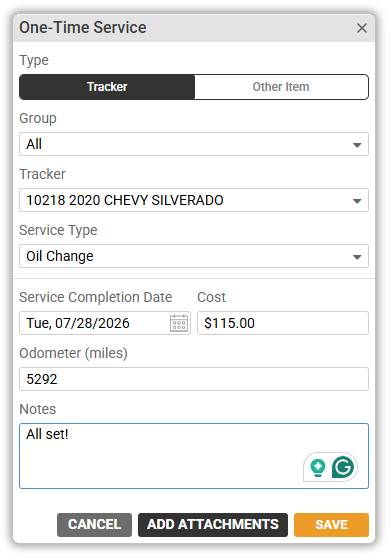Open the Tracker dropdown with Chevy Silverado
This screenshot has height=560, width=391.
pos(194,200)
